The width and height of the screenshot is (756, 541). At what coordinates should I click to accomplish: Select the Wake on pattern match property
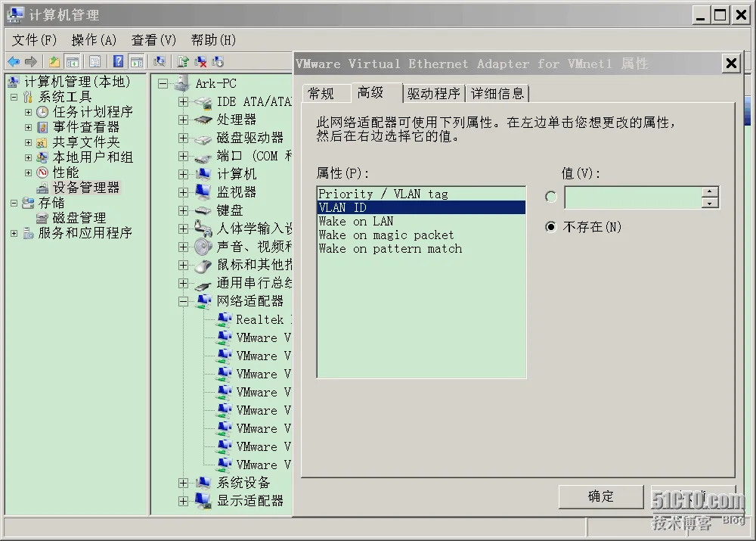pyautogui.click(x=421, y=248)
